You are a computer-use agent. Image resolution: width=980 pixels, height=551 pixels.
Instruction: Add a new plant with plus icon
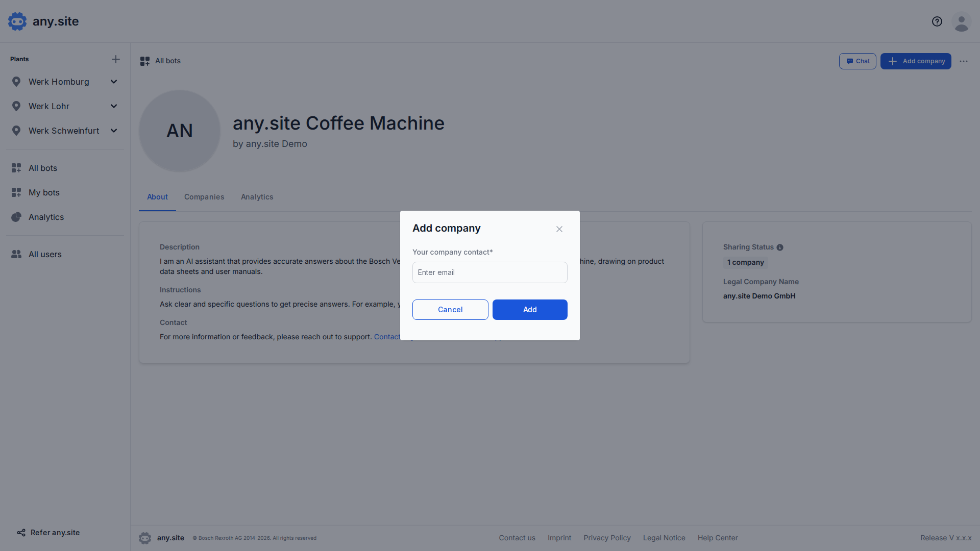point(116,59)
